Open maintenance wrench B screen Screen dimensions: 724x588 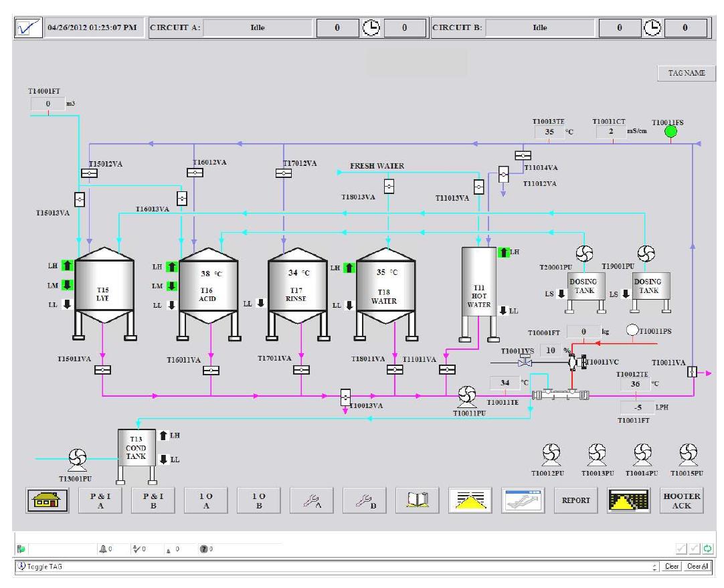tap(364, 500)
